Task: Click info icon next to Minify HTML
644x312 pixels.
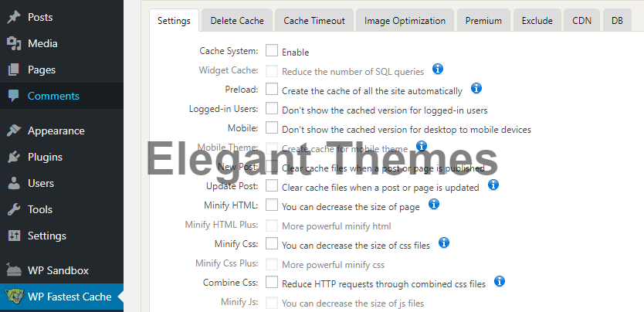Action: tap(434, 205)
